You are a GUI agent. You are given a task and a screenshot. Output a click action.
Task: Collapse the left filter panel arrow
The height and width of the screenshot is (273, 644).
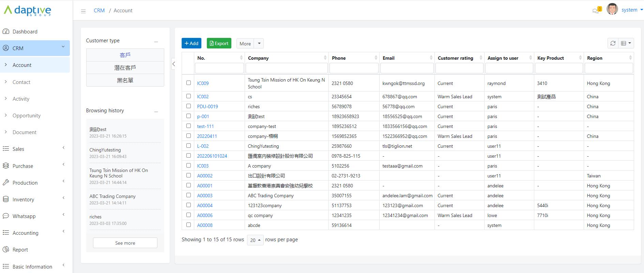click(x=173, y=64)
